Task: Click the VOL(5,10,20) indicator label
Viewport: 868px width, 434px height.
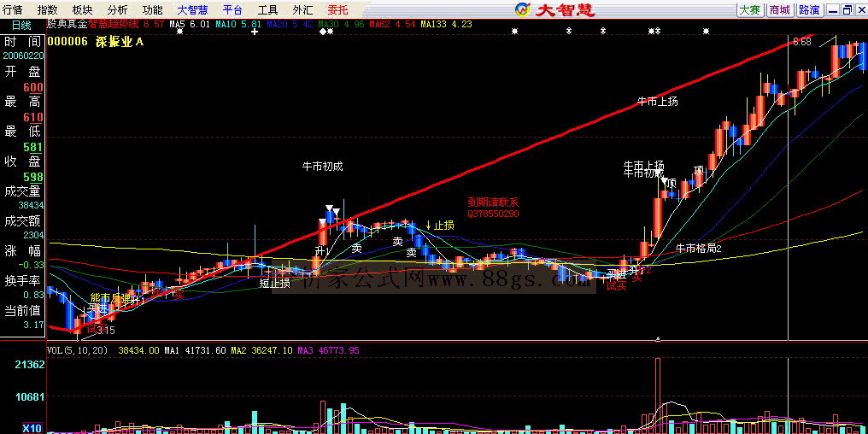Action: pos(79,350)
